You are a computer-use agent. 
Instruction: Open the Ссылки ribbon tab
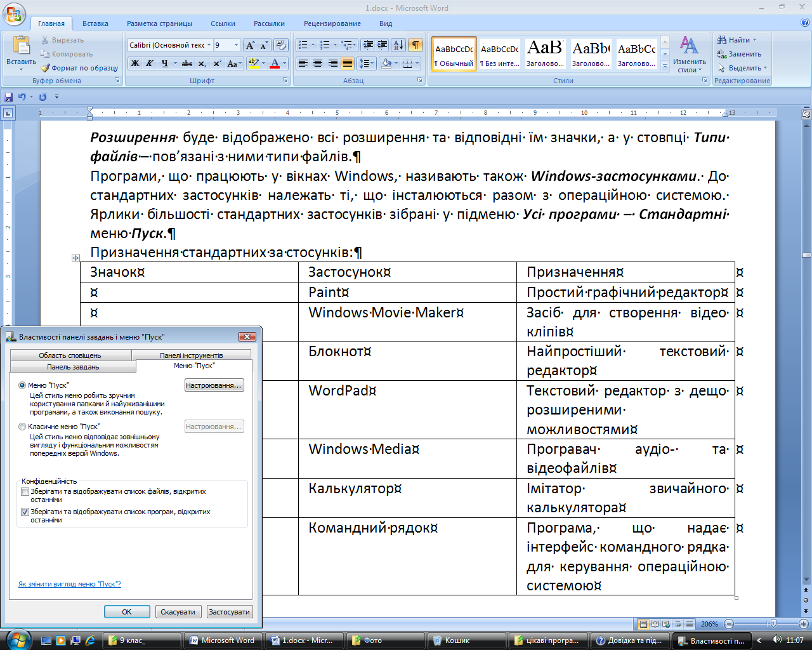tap(223, 23)
